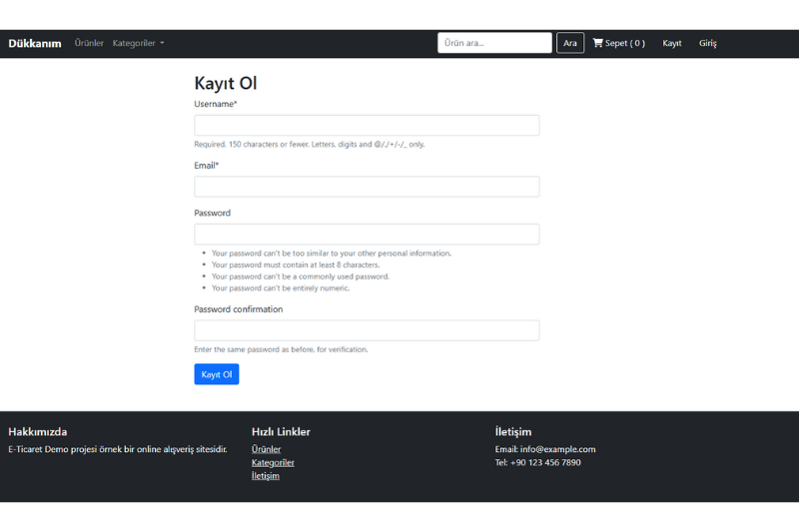This screenshot has height=532, width=799.
Task: Submit the form with Kayıt Ol button
Action: tap(217, 374)
